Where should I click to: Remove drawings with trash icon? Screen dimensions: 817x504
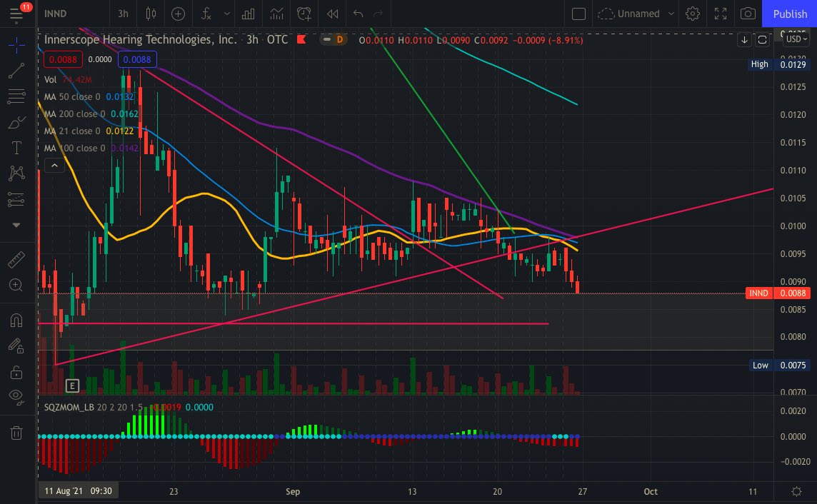(16, 433)
